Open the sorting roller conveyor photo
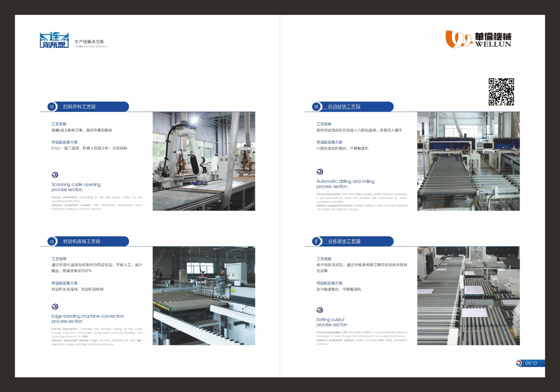Image resolution: width=560 pixels, height=392 pixels. point(468,296)
